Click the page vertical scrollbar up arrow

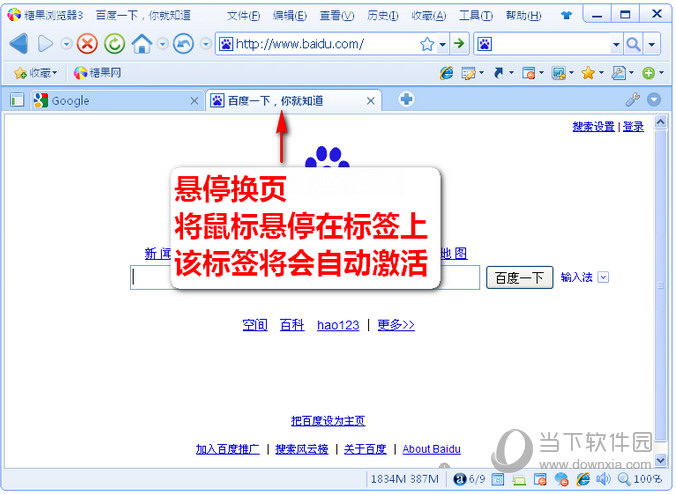pos(660,122)
